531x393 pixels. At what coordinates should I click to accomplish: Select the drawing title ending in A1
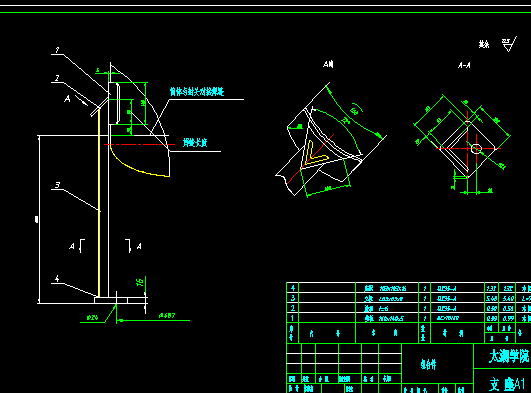pyautogui.click(x=507, y=385)
